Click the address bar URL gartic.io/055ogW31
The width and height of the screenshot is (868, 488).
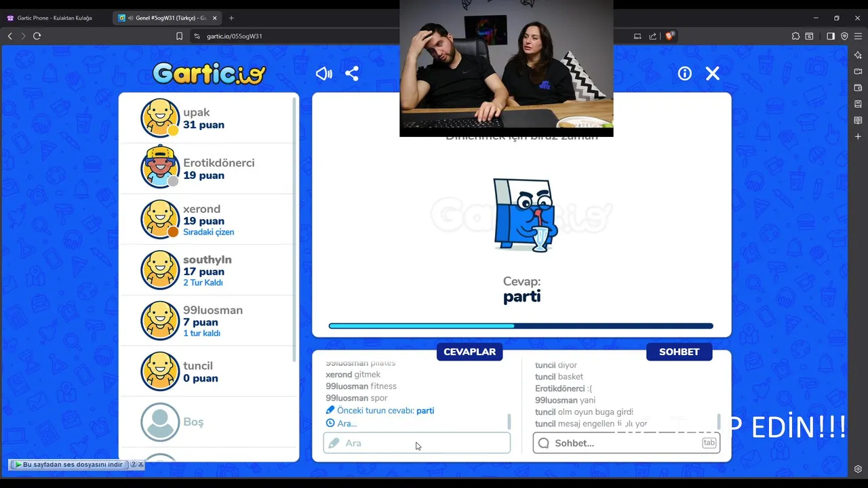234,36
